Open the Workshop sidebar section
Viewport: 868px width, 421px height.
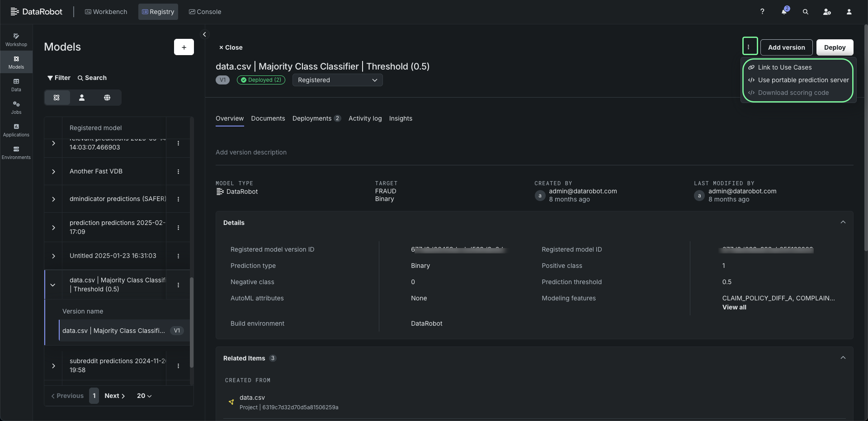point(16,40)
